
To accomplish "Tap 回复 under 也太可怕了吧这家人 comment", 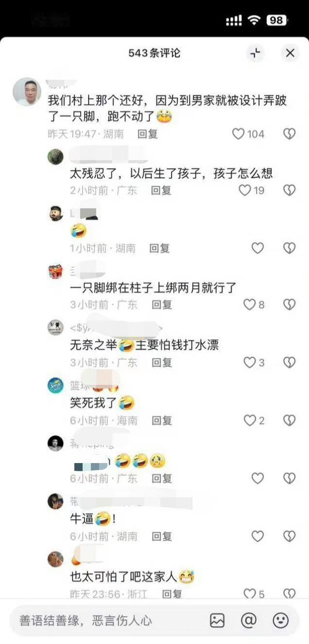I will tap(172, 594).
